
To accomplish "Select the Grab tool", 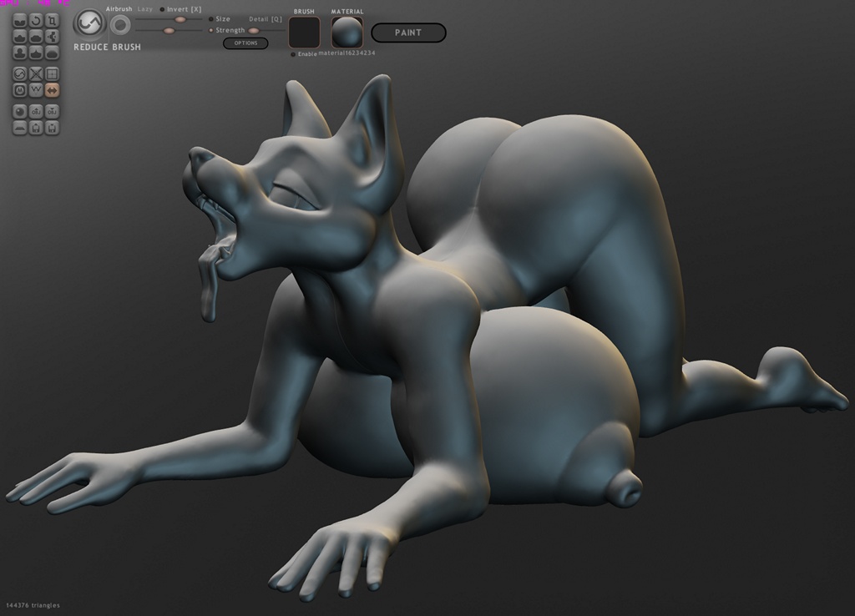I will click(52, 37).
